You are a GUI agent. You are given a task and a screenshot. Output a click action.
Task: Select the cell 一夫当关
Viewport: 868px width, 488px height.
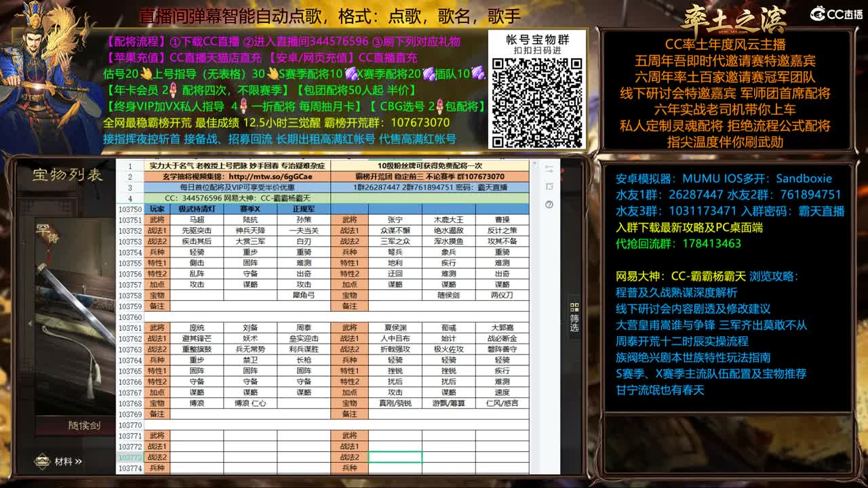(x=304, y=231)
